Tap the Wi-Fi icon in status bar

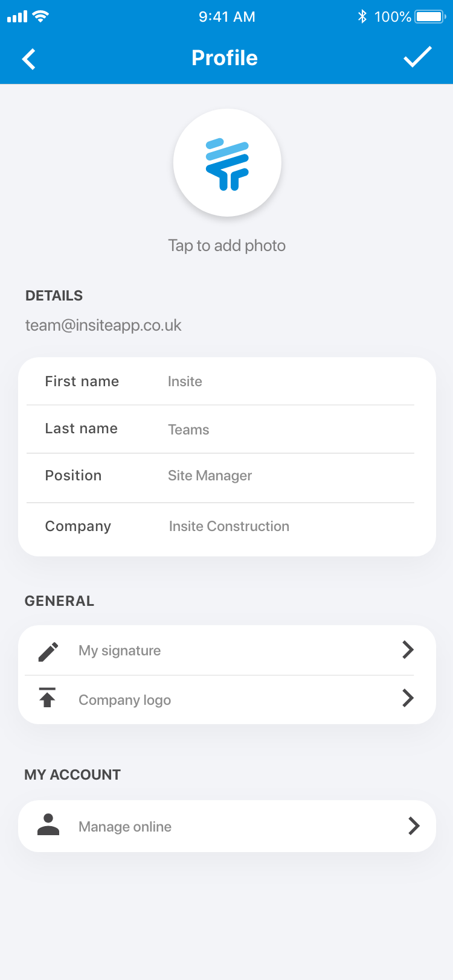pyautogui.click(x=40, y=16)
